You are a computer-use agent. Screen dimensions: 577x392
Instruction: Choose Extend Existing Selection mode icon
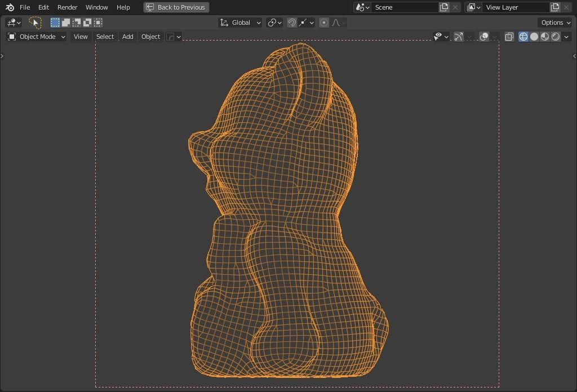[66, 23]
